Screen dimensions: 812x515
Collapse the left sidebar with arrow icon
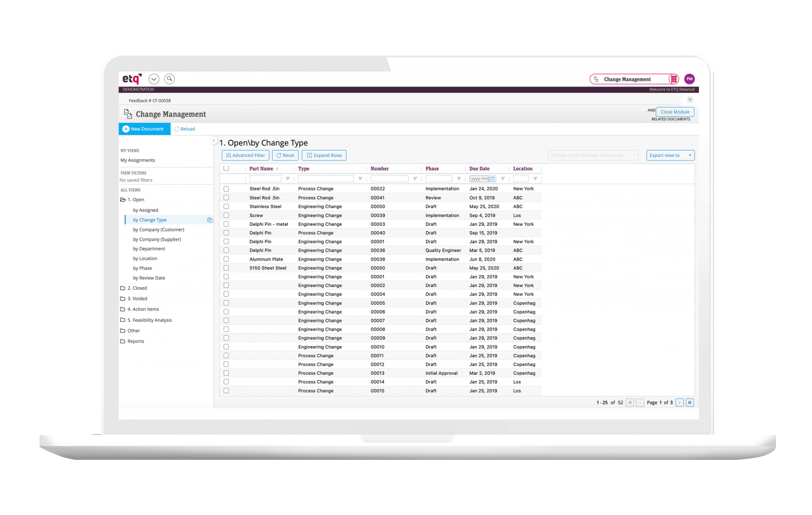point(214,141)
